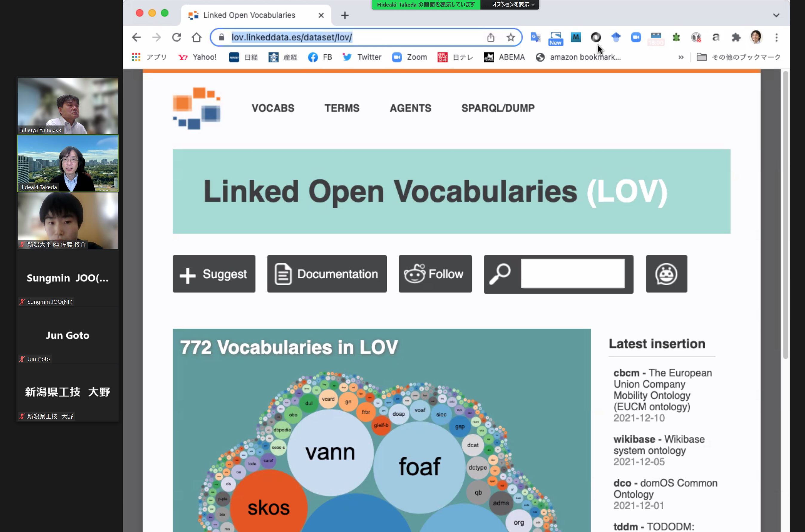Select Tatsuya Yamazaki video thumbnail
This screenshot has width=805, height=532.
67,106
